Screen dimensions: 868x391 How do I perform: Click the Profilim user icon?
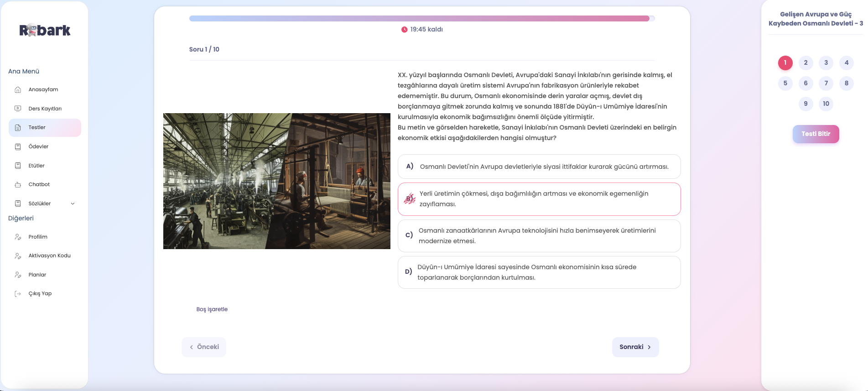[18, 237]
